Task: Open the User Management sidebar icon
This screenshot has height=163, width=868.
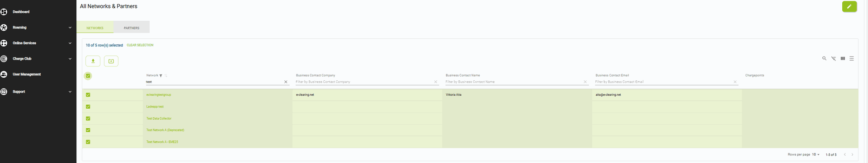Action: point(4,75)
